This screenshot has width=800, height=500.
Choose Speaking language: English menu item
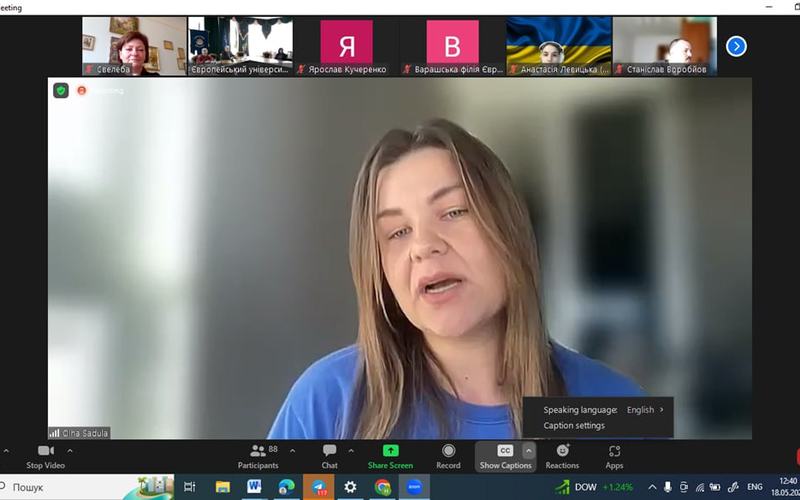[x=603, y=410]
